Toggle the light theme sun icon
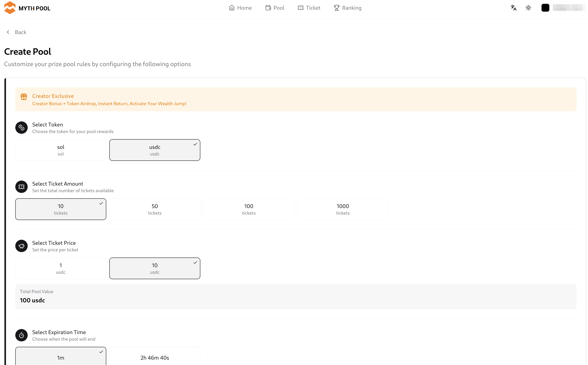This screenshot has width=588, height=365. pyautogui.click(x=528, y=8)
